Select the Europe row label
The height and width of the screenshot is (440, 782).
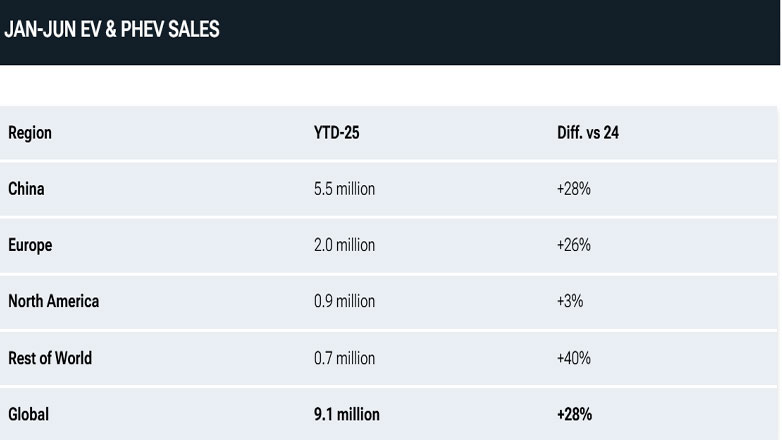30,245
